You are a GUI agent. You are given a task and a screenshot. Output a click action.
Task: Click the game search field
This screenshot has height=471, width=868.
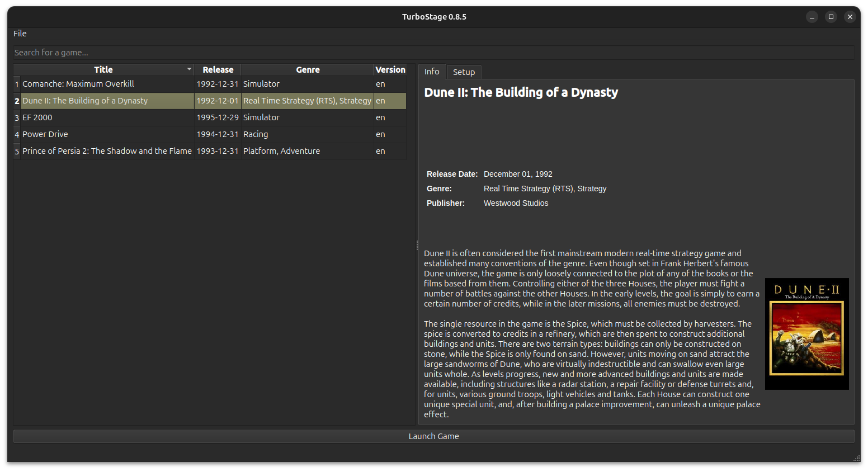click(433, 53)
